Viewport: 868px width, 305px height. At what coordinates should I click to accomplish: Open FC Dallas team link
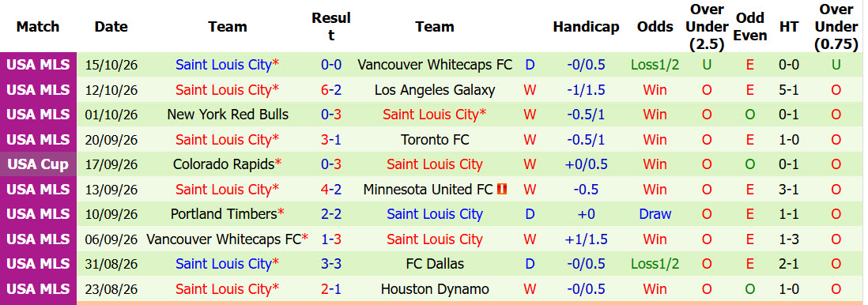tap(435, 264)
